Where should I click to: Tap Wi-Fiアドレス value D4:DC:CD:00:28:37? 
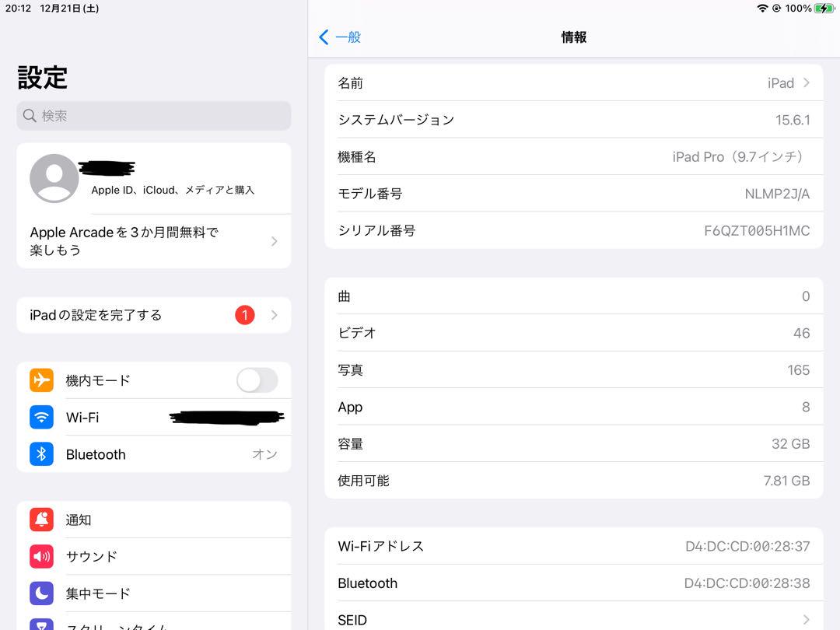click(x=748, y=546)
